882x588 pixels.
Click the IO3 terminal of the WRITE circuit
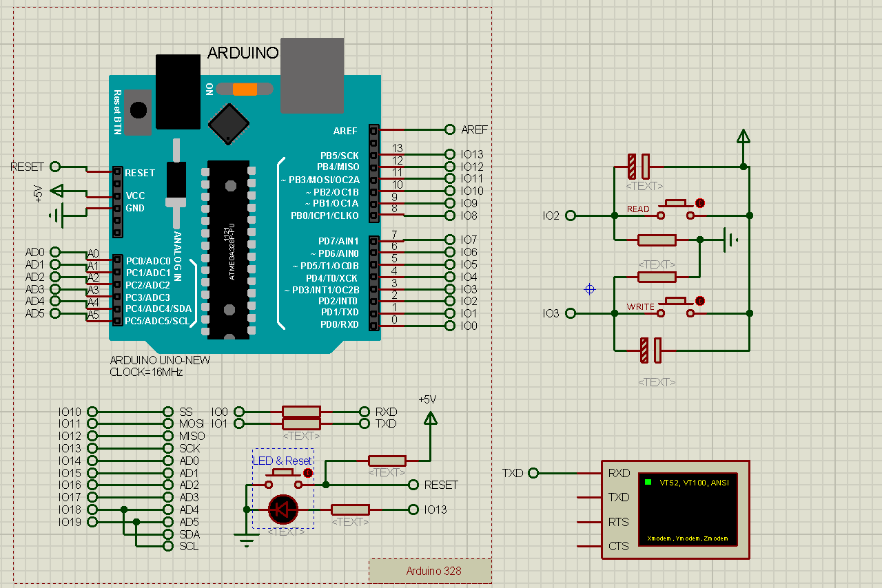(x=571, y=313)
